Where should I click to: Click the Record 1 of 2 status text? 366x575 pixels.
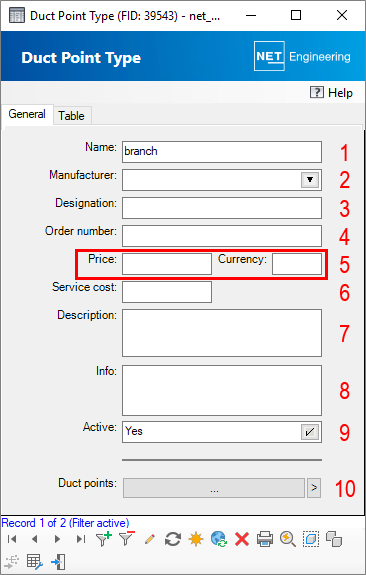[65, 523]
